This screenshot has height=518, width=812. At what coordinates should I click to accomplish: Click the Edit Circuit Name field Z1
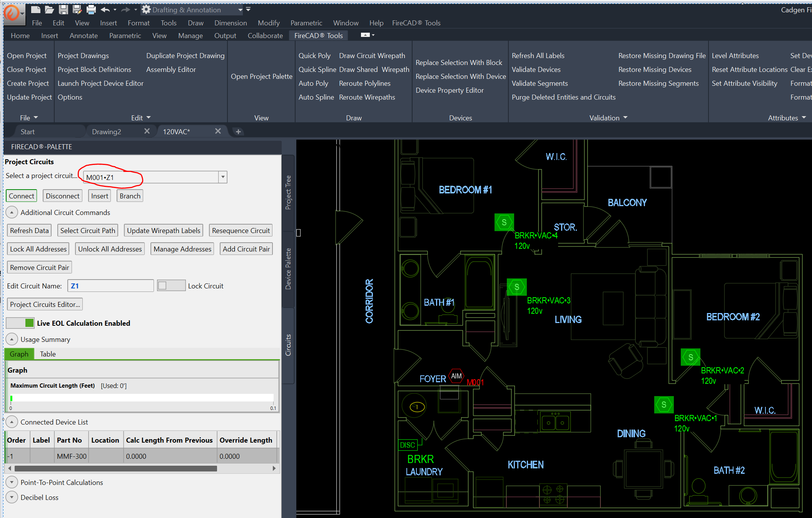click(x=110, y=286)
